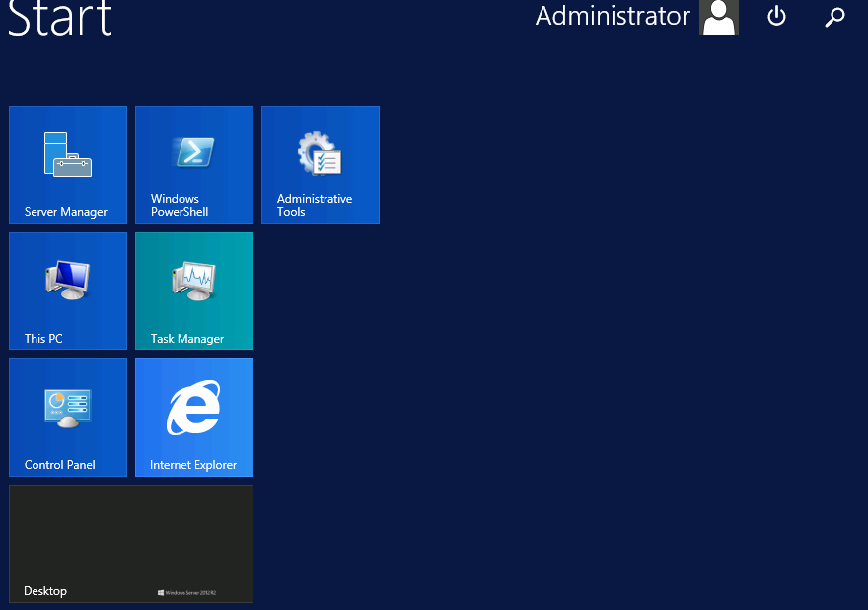Select the "Administrative Tools" label text

(x=314, y=205)
